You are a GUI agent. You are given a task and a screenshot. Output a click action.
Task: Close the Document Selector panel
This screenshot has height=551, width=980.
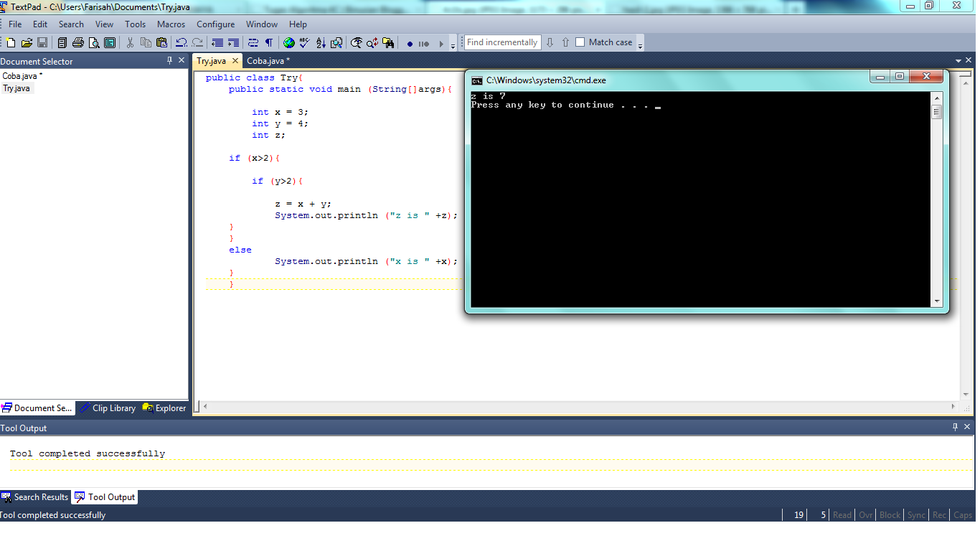point(182,61)
